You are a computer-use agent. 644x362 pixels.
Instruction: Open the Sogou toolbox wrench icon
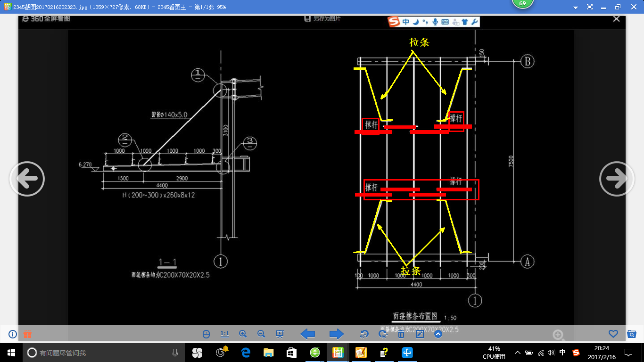tap(474, 22)
